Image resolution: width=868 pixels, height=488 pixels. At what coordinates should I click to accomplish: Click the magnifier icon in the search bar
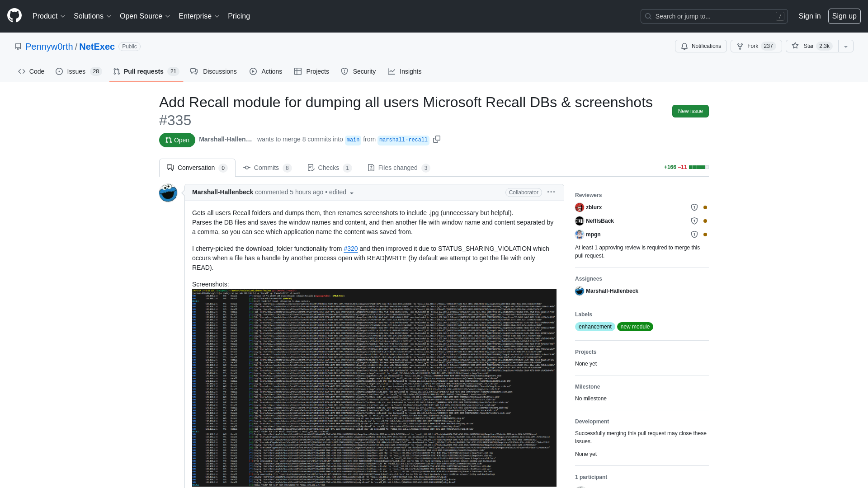[x=648, y=16]
